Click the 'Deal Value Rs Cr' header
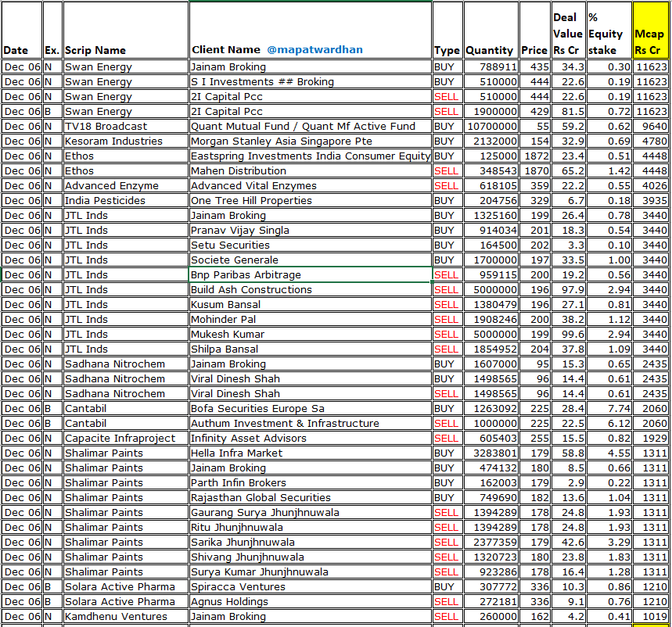 coord(568,30)
